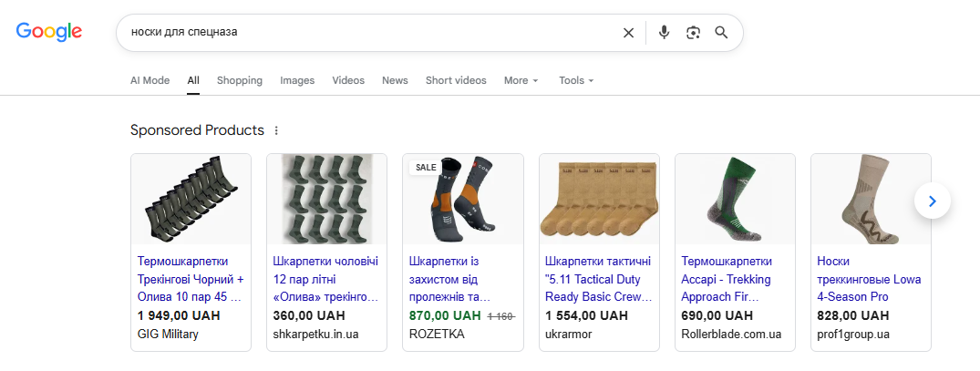Click seller name ukrarmor

568,335
